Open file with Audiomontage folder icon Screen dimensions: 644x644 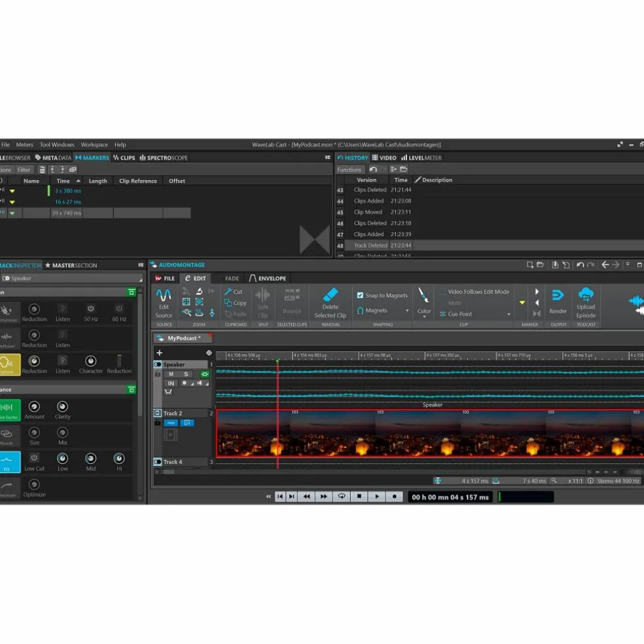(541, 265)
